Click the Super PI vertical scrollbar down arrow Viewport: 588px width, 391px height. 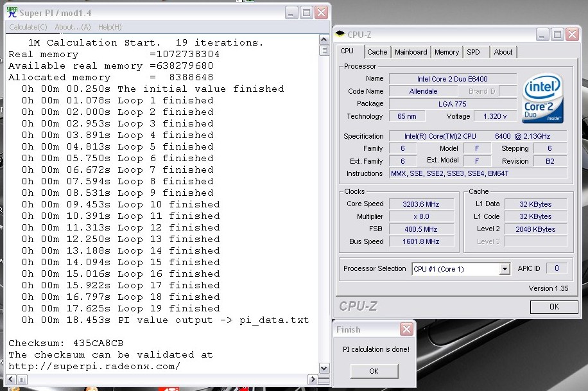tap(324, 368)
